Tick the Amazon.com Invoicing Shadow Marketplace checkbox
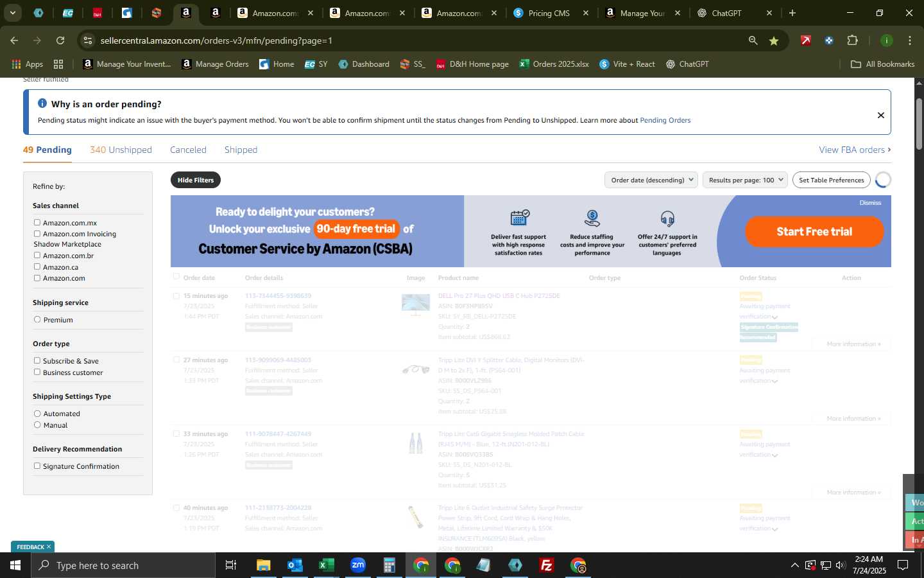Viewport: 924px width, 578px height. tap(37, 234)
